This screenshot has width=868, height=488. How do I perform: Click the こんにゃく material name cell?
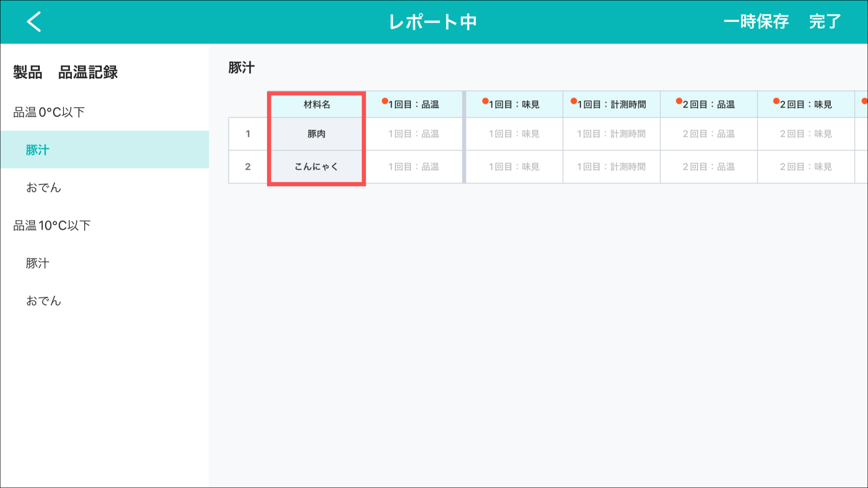tap(317, 167)
